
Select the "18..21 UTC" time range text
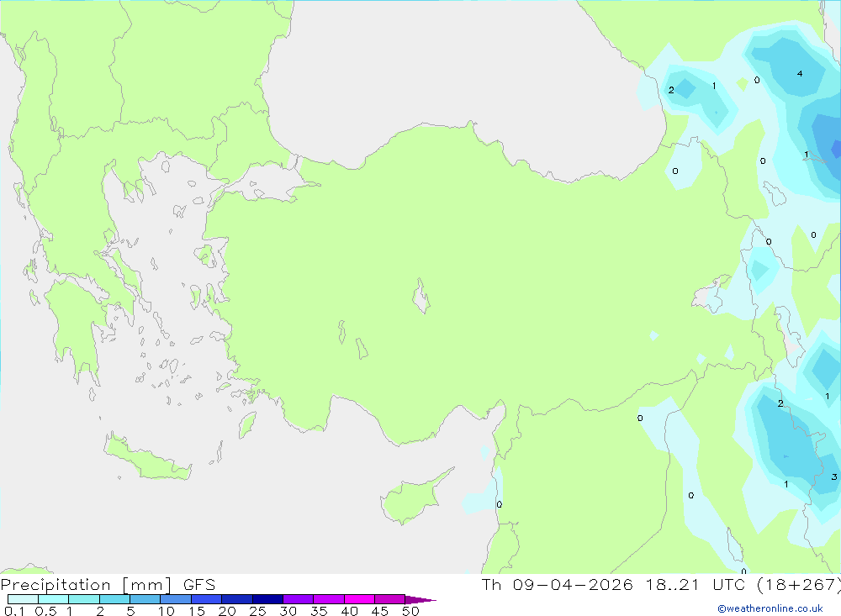(696, 585)
